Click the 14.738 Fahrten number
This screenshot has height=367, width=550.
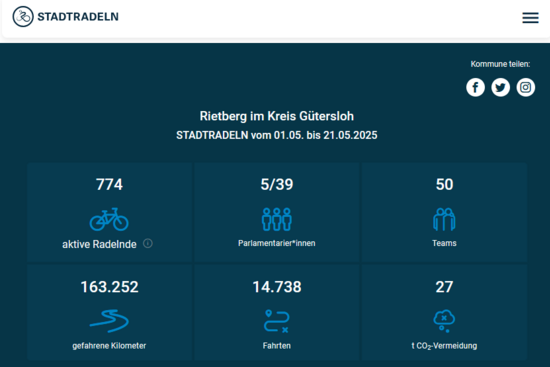(x=277, y=287)
